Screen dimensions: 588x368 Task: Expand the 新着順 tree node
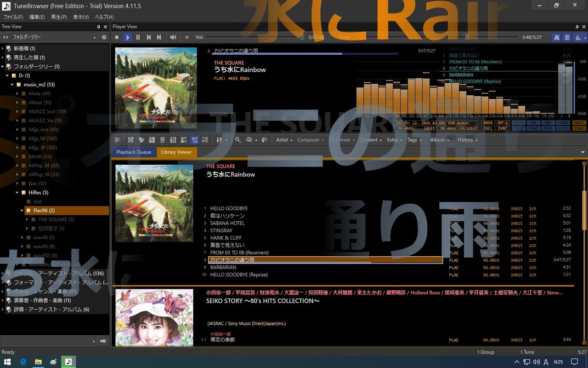(3, 48)
